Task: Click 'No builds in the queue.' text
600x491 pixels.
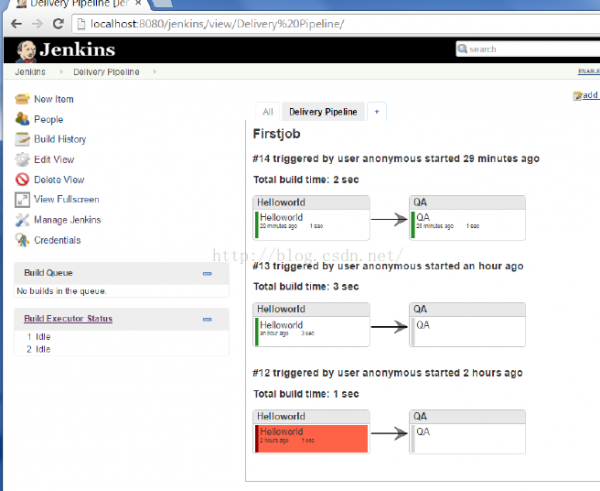Action: coord(62,291)
